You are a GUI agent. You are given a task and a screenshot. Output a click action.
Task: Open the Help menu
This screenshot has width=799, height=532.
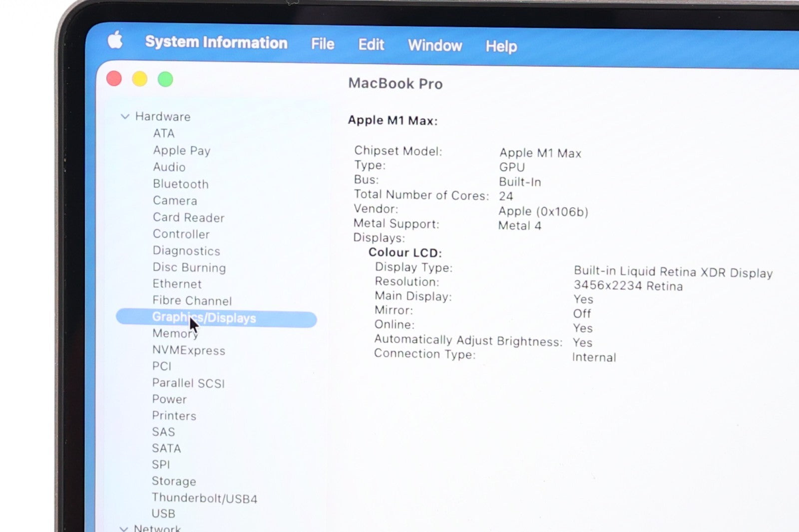(x=501, y=46)
